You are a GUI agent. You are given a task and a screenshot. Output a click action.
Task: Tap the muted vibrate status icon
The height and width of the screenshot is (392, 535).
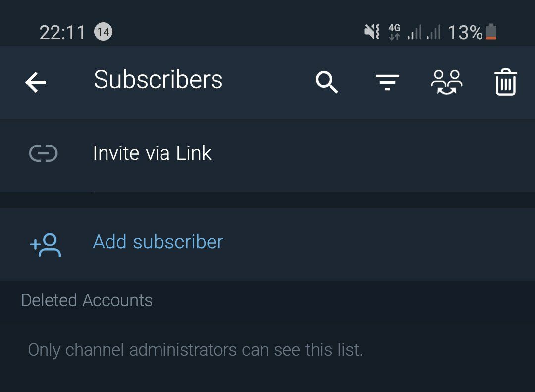click(372, 32)
